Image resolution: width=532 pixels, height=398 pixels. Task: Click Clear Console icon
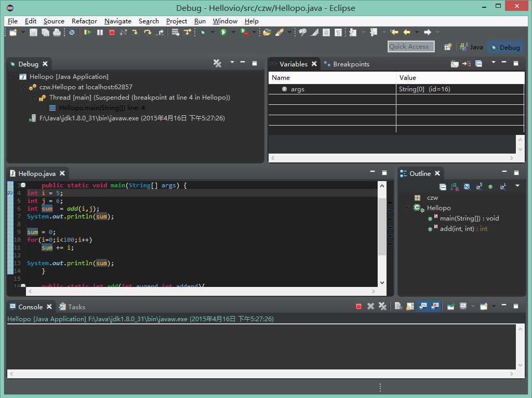click(398, 307)
